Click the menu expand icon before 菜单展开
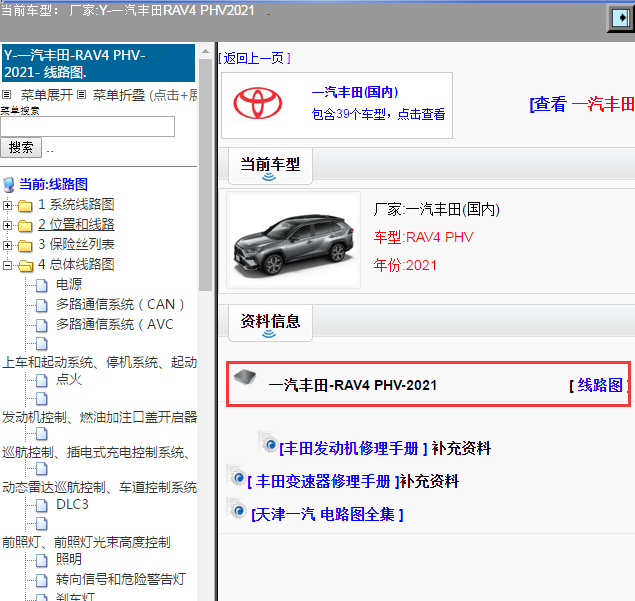The height and width of the screenshot is (601, 635). pyautogui.click(x=6, y=95)
